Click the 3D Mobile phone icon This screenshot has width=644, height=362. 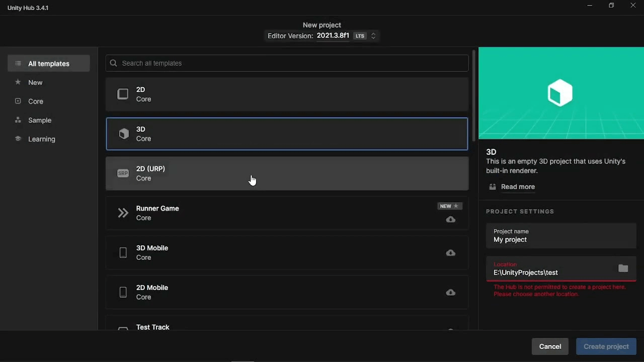coord(123,253)
